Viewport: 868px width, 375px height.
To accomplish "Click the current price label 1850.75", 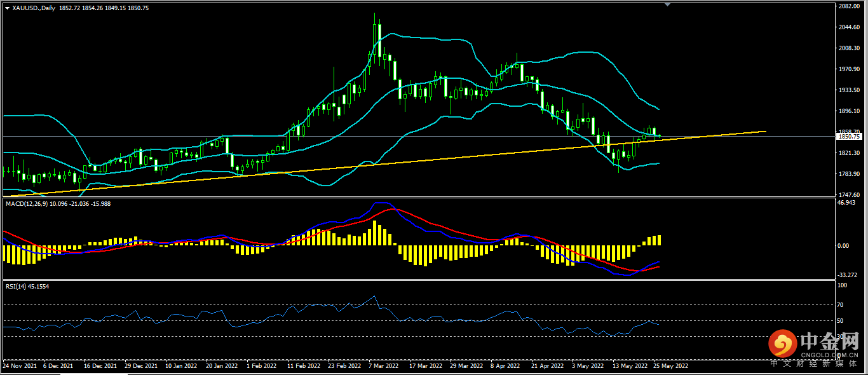I will tap(849, 136).
